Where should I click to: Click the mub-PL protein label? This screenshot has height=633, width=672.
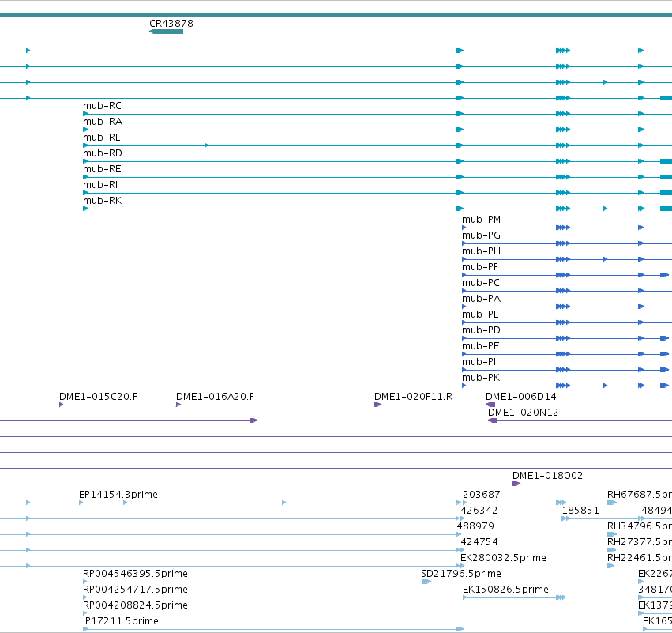click(480, 315)
